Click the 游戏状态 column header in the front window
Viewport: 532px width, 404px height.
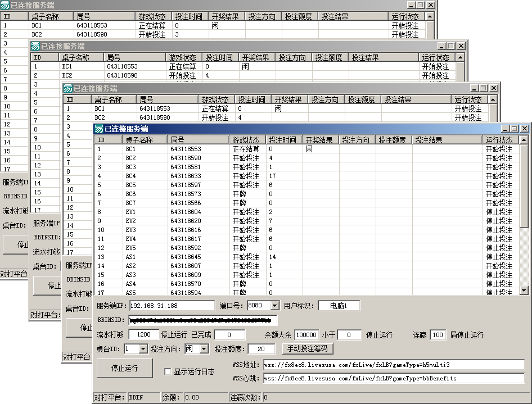coord(246,140)
